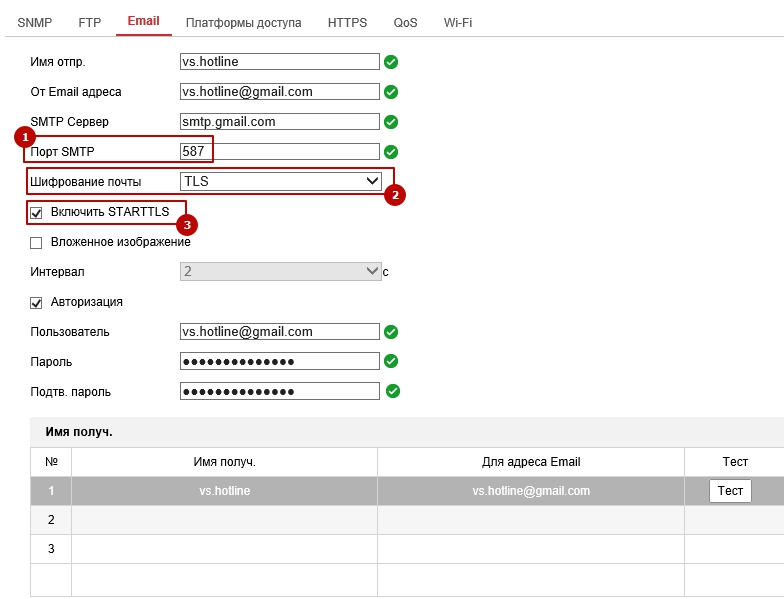Switch to the Wi-Fi tab
Screen dimensions: 784x599
tap(458, 22)
